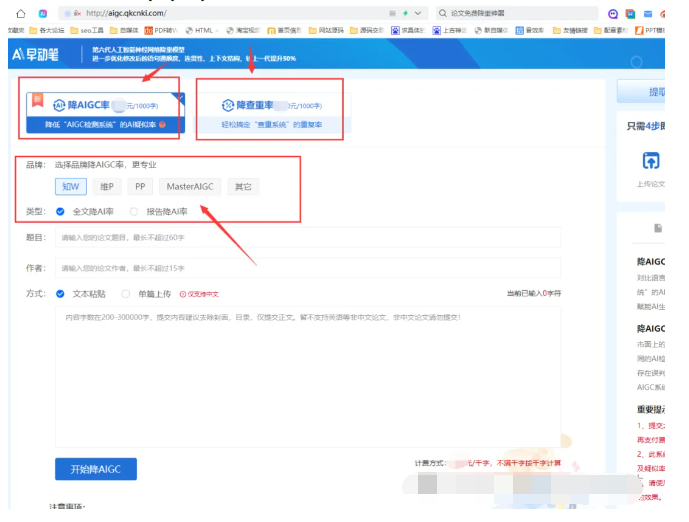Expand the address bar dropdown chevron
This screenshot has height=522, width=689.
pos(418,13)
